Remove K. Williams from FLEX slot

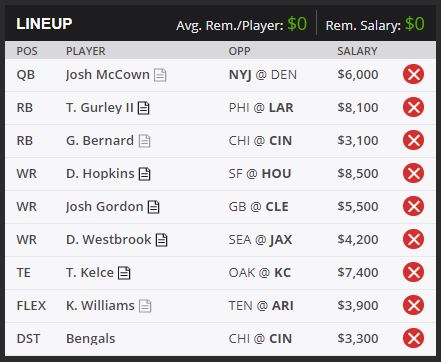point(413,305)
